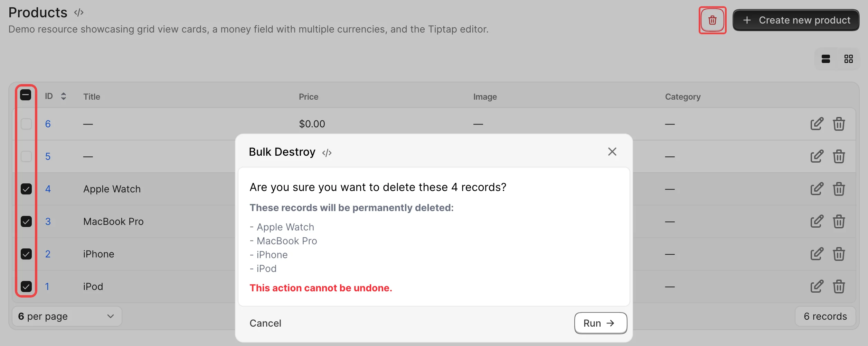Open record ID 6 link
The width and height of the screenshot is (868, 346).
pyautogui.click(x=48, y=124)
